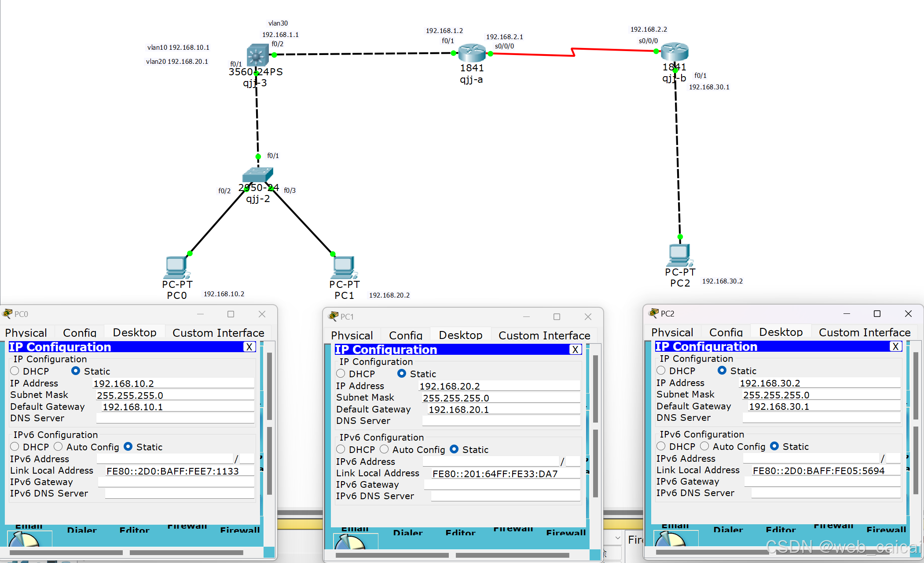Open the PC1 computer device icon
This screenshot has width=924, height=563.
[344, 266]
